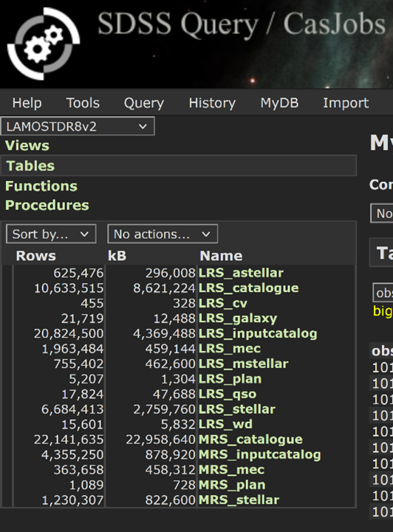Select size value 822,600 kB

pyautogui.click(x=170, y=499)
